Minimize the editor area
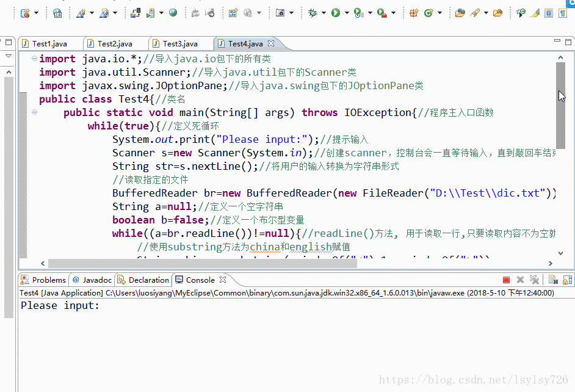 [x=557, y=41]
